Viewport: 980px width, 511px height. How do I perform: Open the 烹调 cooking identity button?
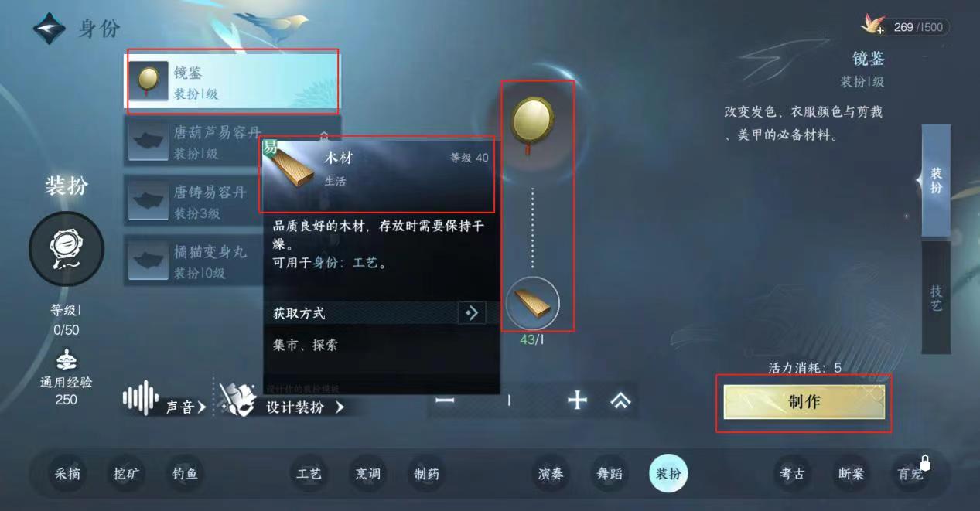point(368,474)
